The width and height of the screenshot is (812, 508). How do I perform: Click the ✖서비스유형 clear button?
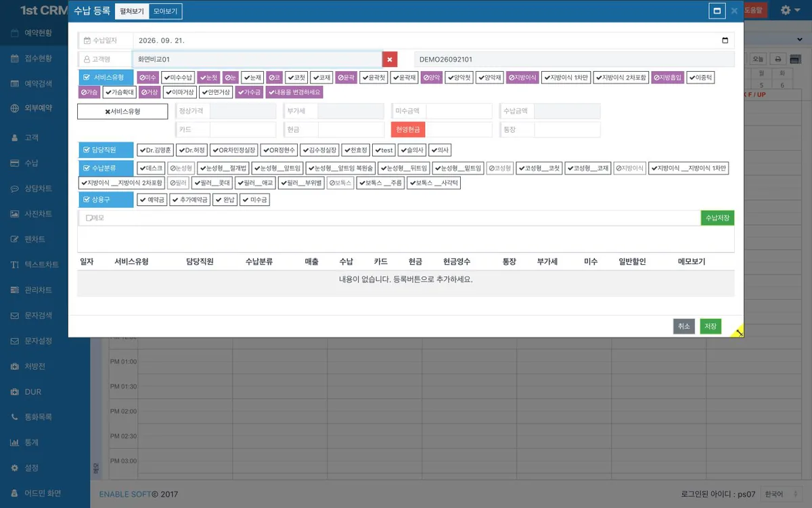[122, 112]
